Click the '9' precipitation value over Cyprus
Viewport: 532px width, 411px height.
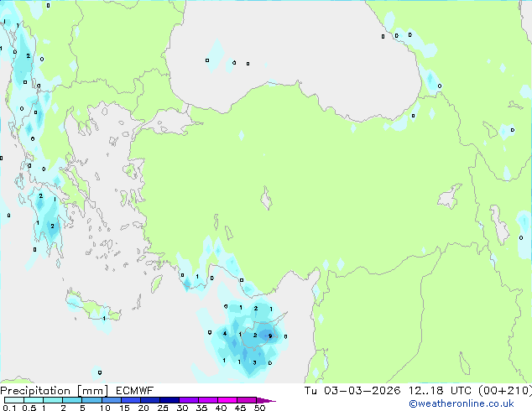(270, 336)
